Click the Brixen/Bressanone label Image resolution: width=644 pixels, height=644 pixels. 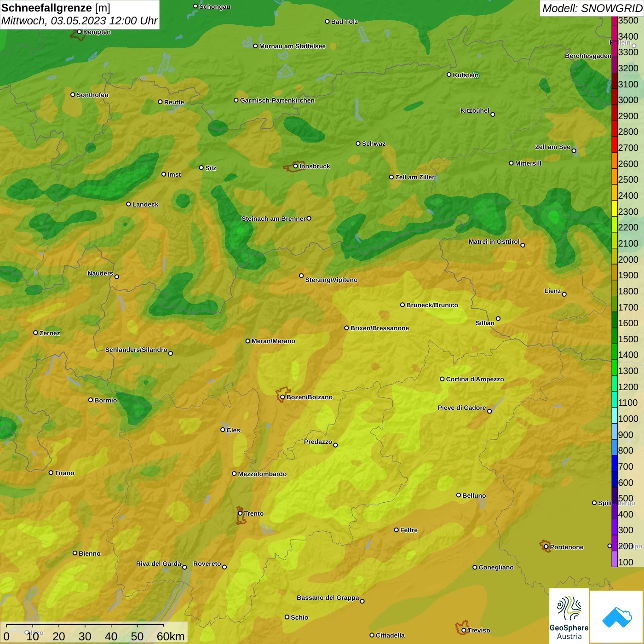tap(380, 328)
